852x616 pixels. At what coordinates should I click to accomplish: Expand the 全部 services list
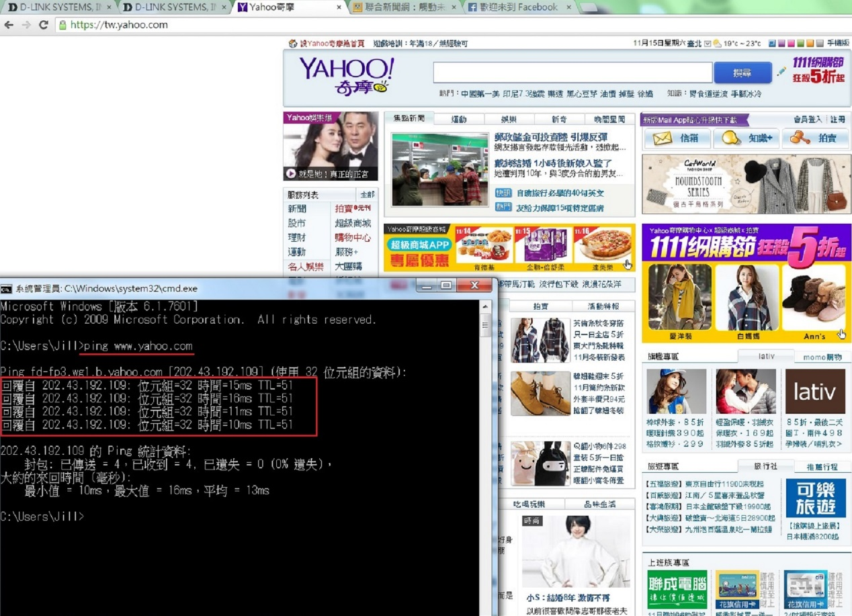pos(367,195)
